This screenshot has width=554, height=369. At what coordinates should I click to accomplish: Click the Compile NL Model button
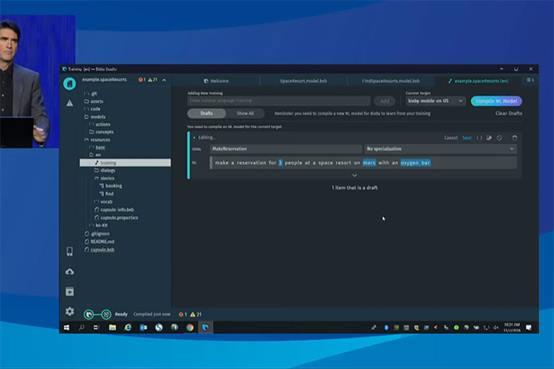(x=496, y=101)
